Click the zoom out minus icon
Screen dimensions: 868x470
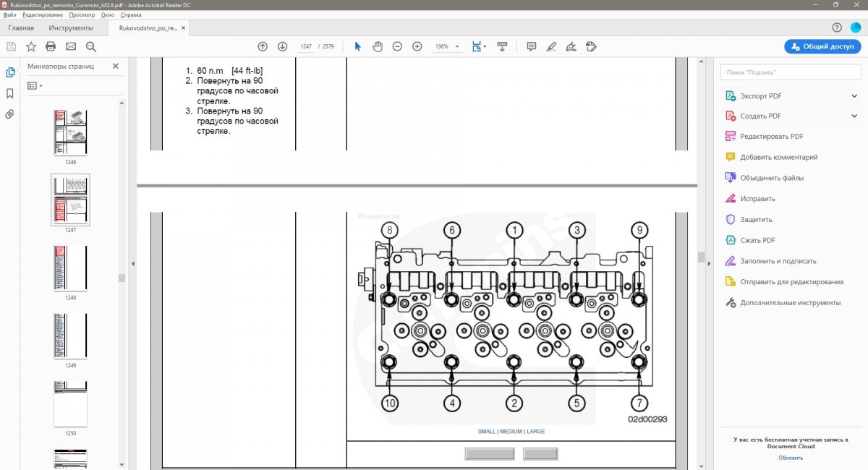[397, 46]
